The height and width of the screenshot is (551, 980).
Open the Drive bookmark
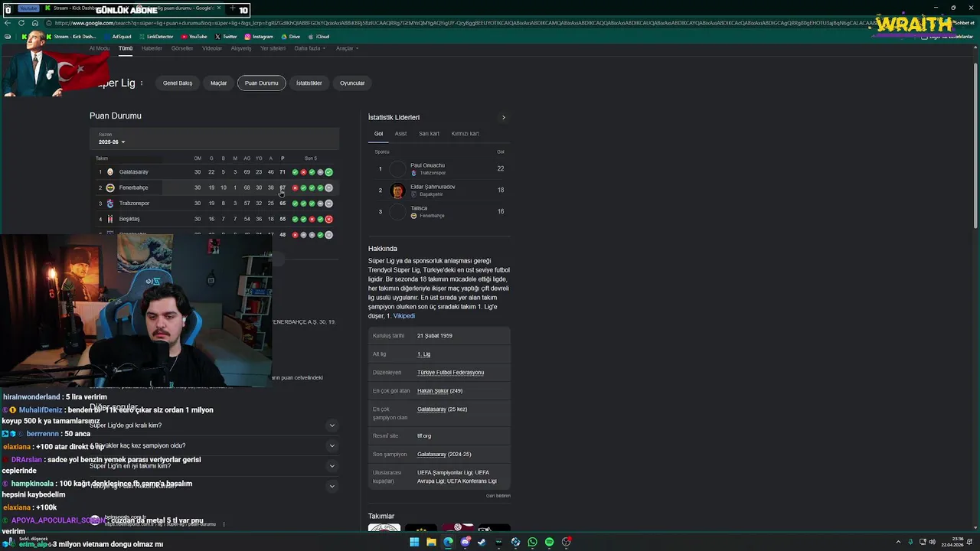click(x=291, y=37)
